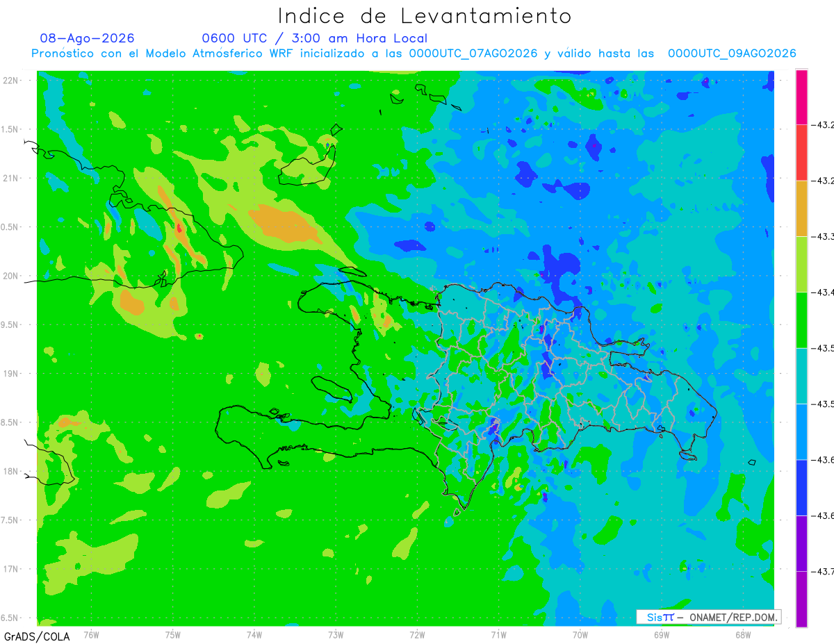Select the red segment of the legend bar
Viewport: 834px width, 644px height.
(801, 153)
